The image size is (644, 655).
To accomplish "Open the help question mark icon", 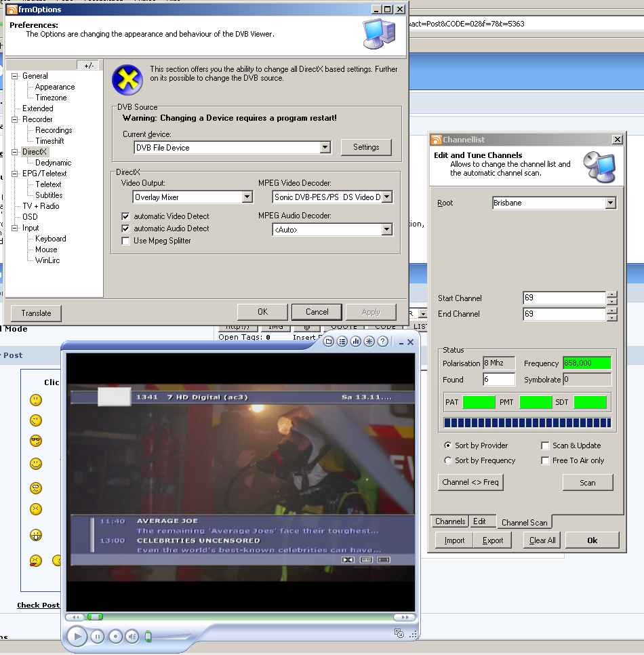I will pyautogui.click(x=383, y=342).
